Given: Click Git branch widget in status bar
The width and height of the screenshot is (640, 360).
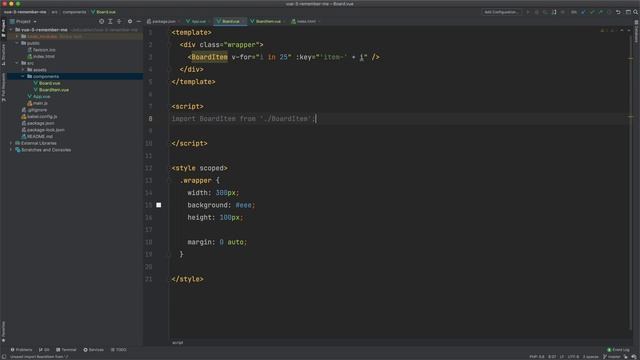Looking at the screenshot, I should [611, 357].
